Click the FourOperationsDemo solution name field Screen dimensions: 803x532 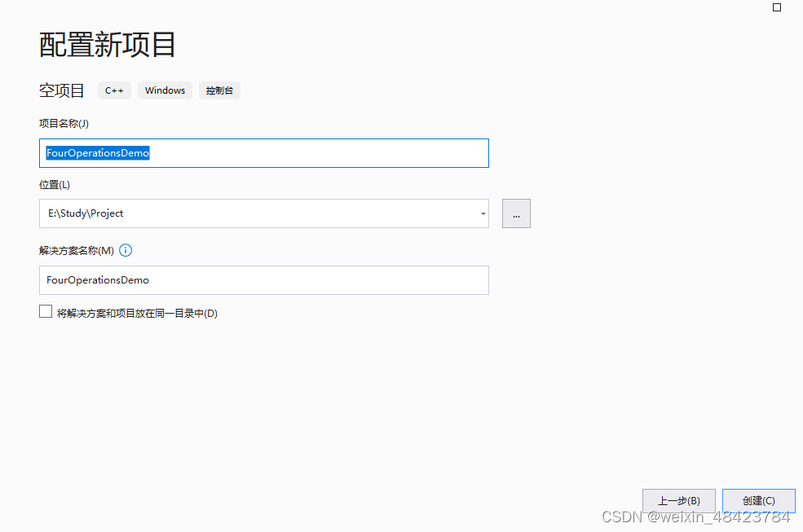263,280
